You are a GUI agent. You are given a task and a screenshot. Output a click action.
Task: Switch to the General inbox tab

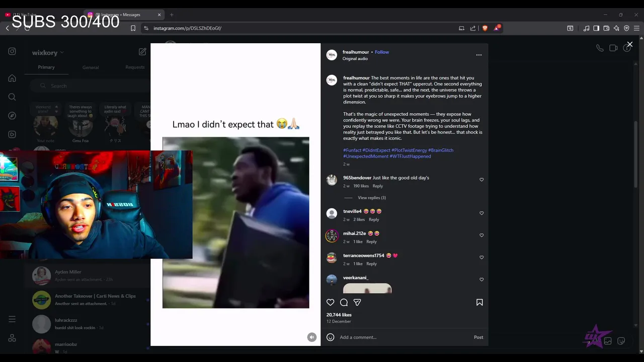pyautogui.click(x=91, y=67)
